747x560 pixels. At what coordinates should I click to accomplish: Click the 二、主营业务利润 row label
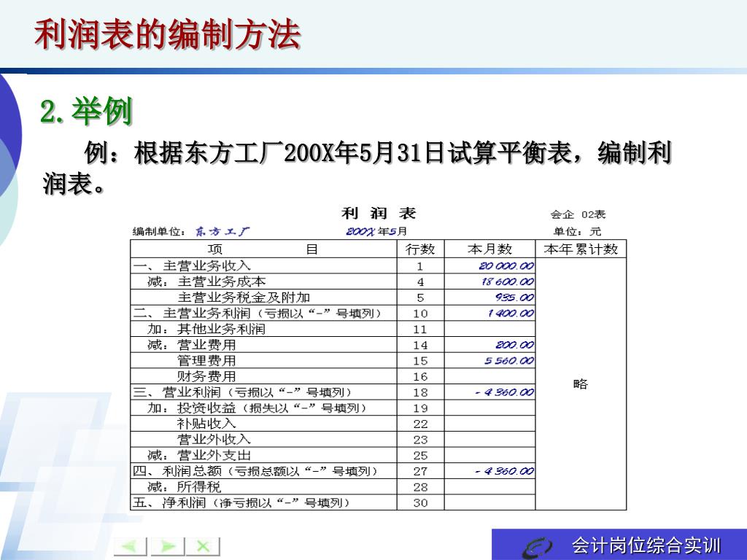(258, 313)
